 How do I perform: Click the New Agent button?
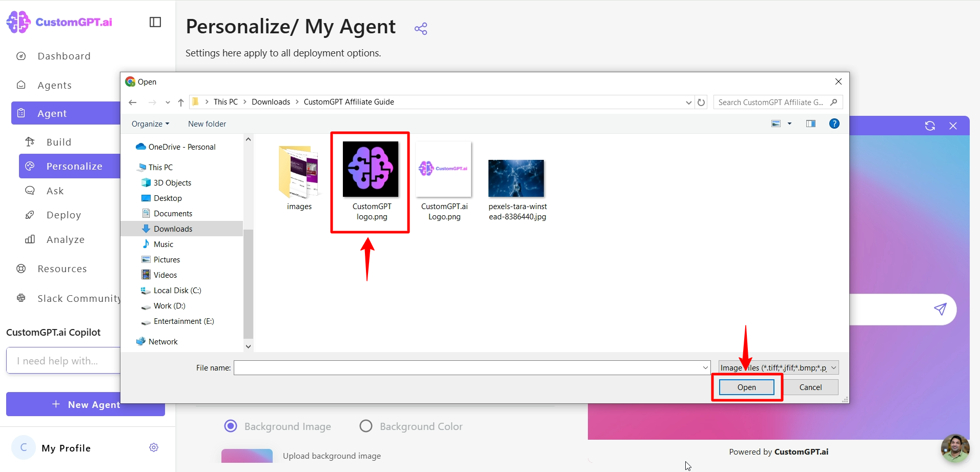86,404
